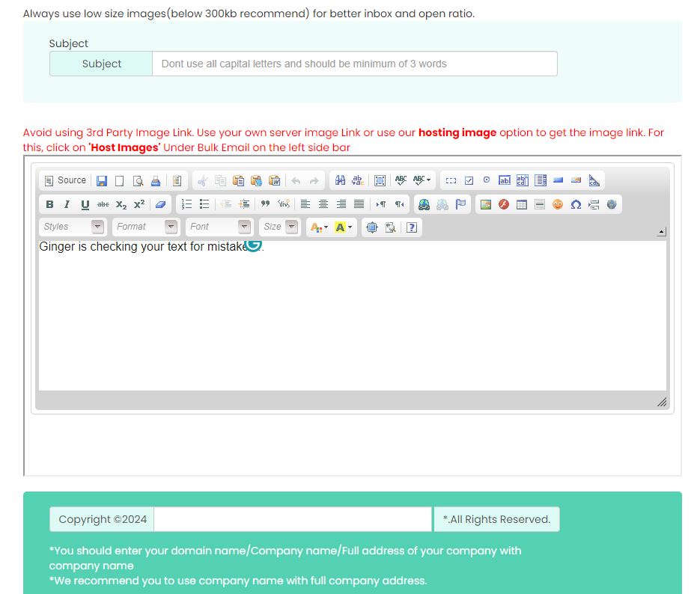
Task: Click the Remove Format eraser icon
Action: tap(160, 204)
